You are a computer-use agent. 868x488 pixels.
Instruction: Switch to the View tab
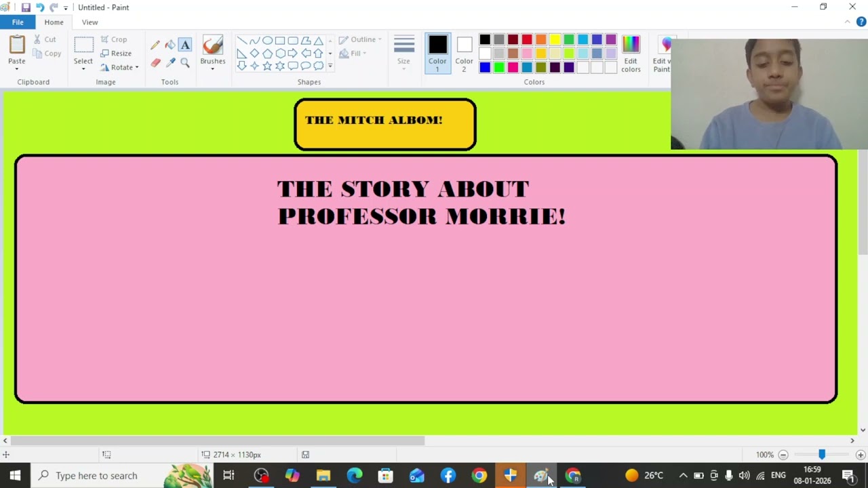(x=90, y=22)
